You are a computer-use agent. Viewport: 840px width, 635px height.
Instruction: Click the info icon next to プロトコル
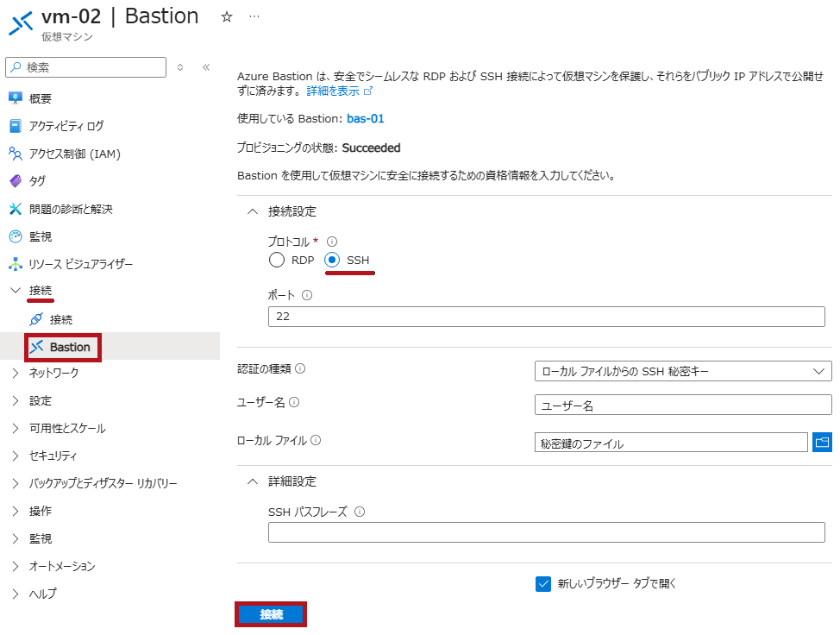click(332, 242)
